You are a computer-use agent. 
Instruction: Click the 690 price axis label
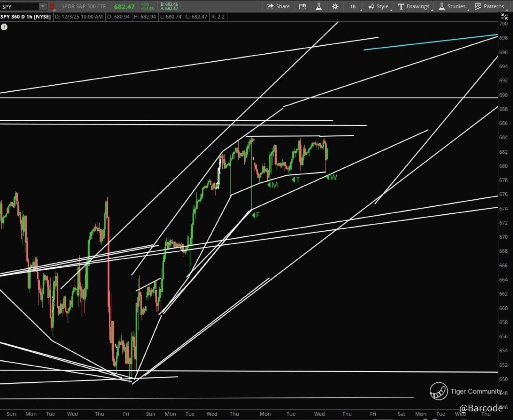(x=503, y=95)
